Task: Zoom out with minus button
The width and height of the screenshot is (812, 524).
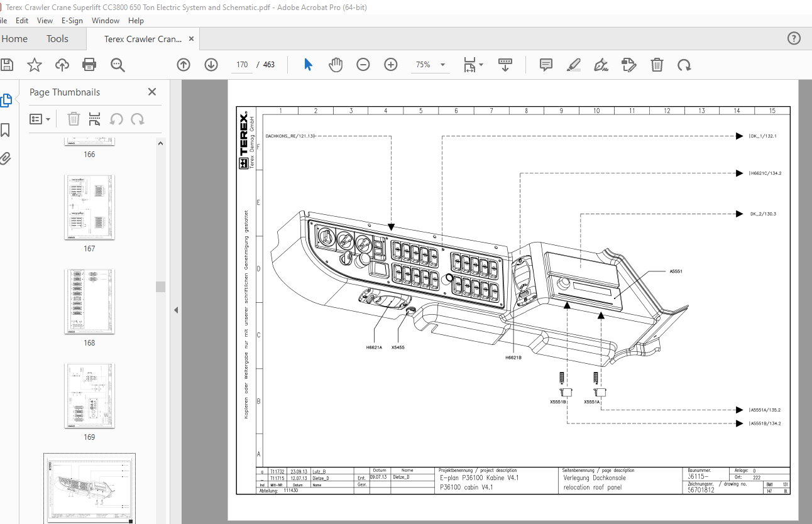Action: (x=363, y=65)
